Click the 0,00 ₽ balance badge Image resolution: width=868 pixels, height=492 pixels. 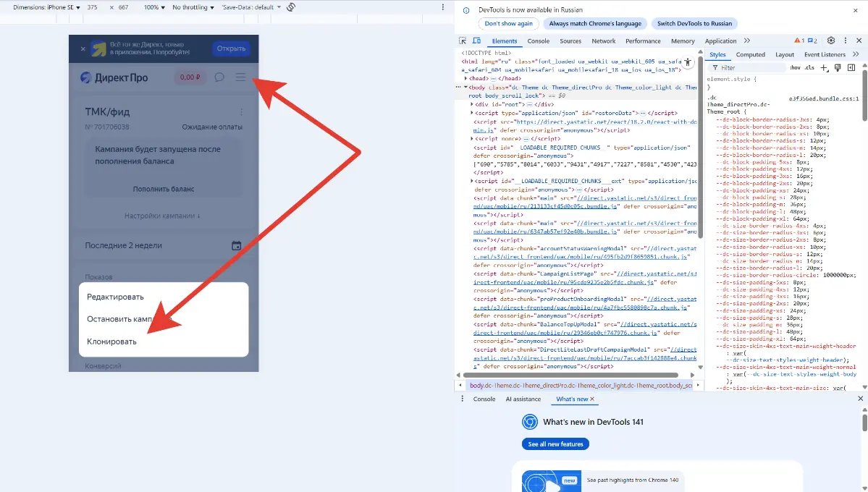[x=190, y=77]
